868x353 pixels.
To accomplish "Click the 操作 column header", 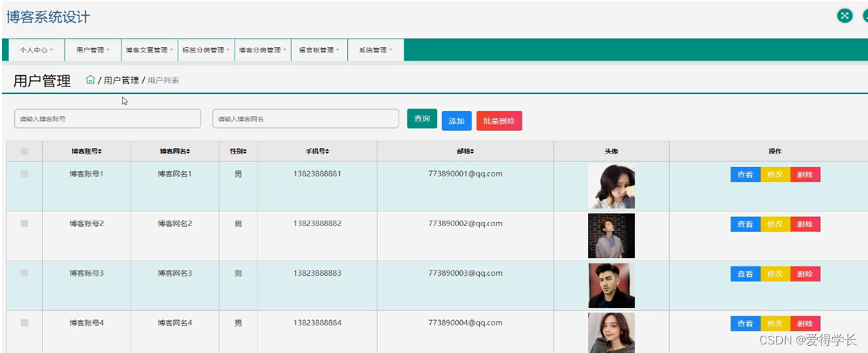I will coord(775,151).
